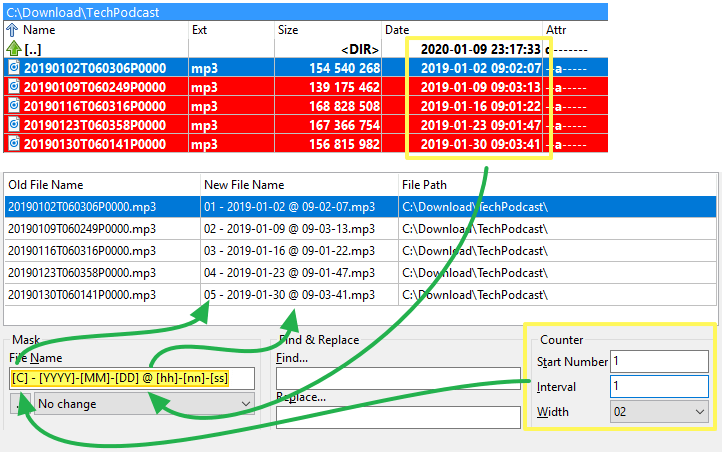Click the Ext column header
This screenshot has width=722, height=452.
(230, 30)
